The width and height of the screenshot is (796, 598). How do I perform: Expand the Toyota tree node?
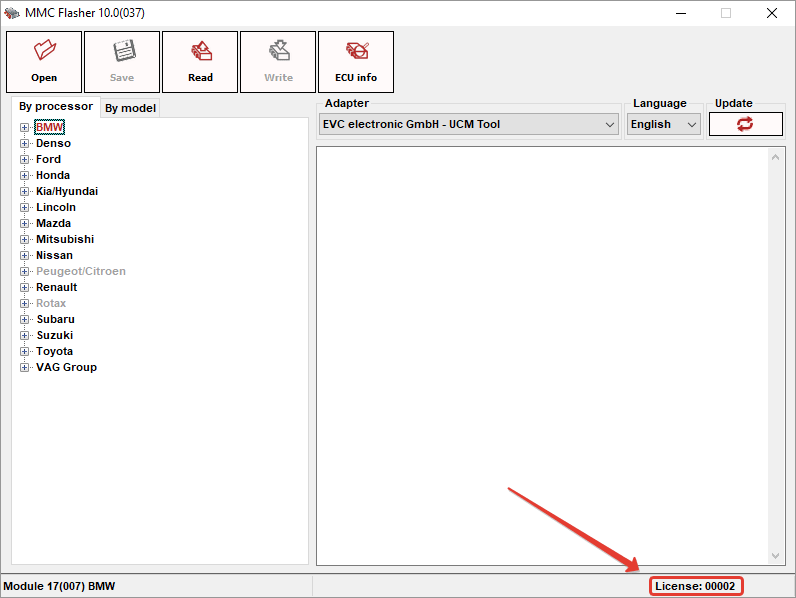24,351
